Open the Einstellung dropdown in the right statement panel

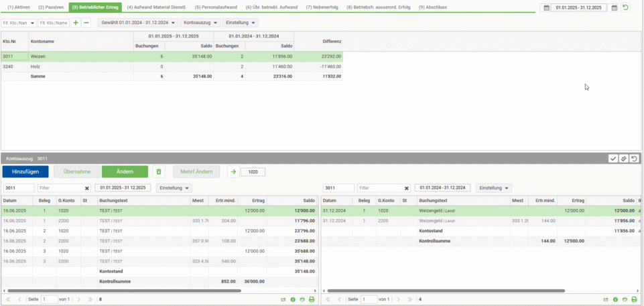(494, 188)
